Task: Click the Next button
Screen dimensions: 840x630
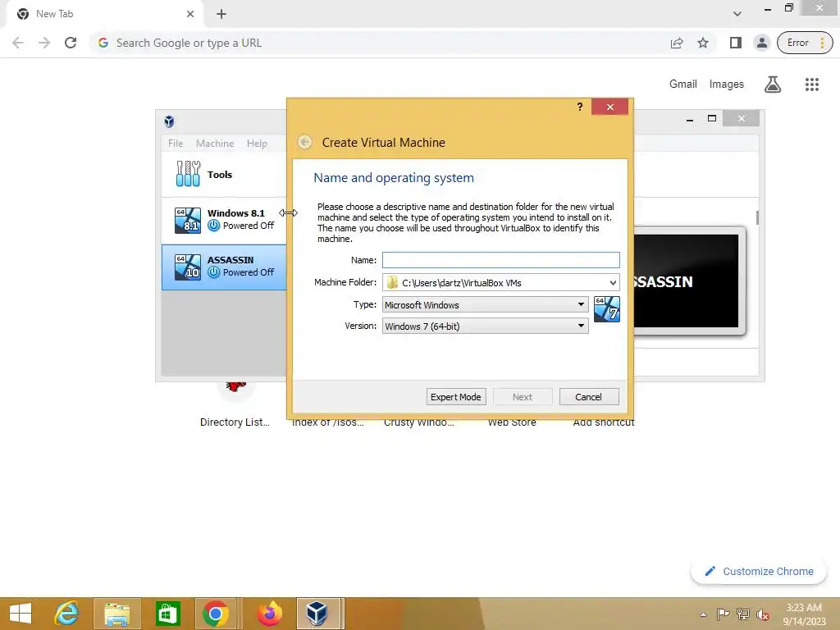Action: 523,397
